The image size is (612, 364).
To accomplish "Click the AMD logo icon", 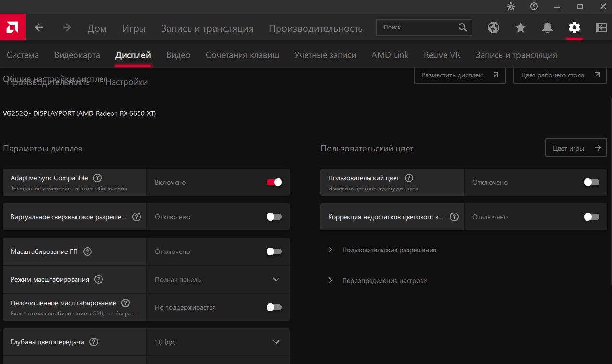I will click(x=13, y=27).
